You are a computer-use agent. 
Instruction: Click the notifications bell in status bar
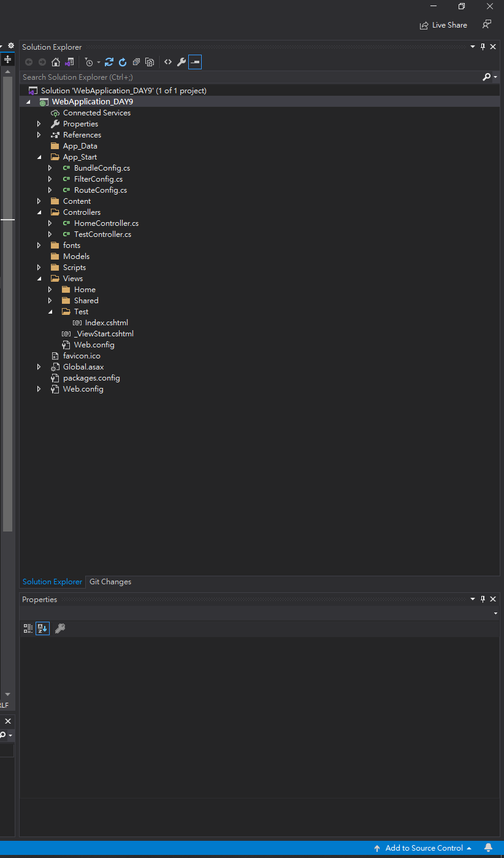[x=489, y=848]
